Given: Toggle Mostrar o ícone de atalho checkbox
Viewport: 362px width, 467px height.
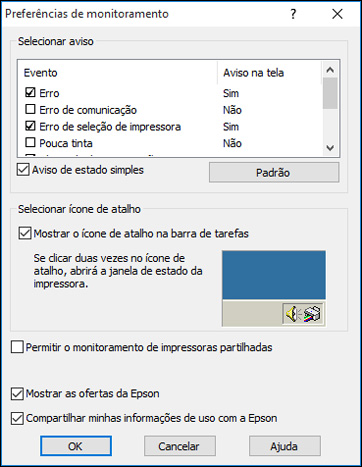Looking at the screenshot, I should click(25, 233).
